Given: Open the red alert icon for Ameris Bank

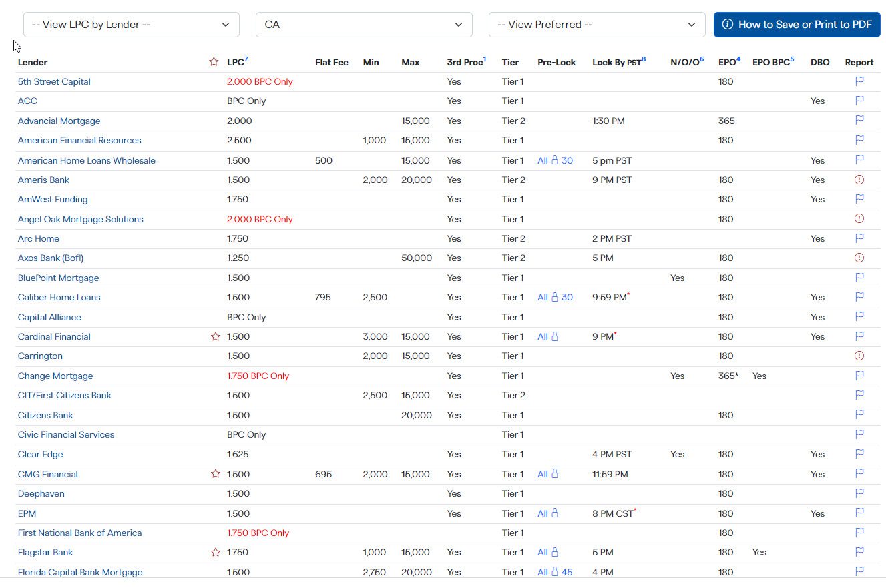Looking at the screenshot, I should pos(859,180).
